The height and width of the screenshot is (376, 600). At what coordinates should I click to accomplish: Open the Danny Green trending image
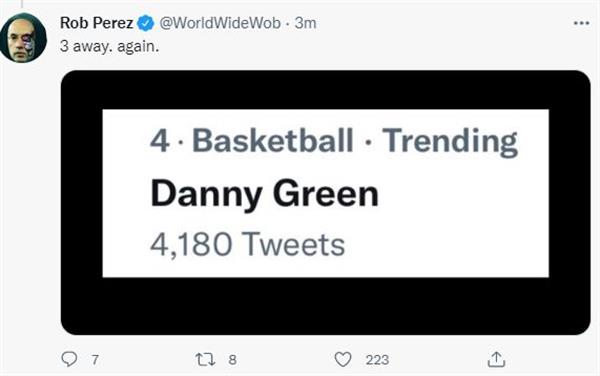(325, 202)
